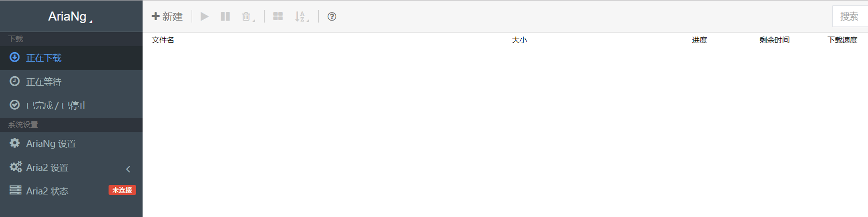
Task: Open the 已完成 / 已停止 list
Action: [57, 105]
